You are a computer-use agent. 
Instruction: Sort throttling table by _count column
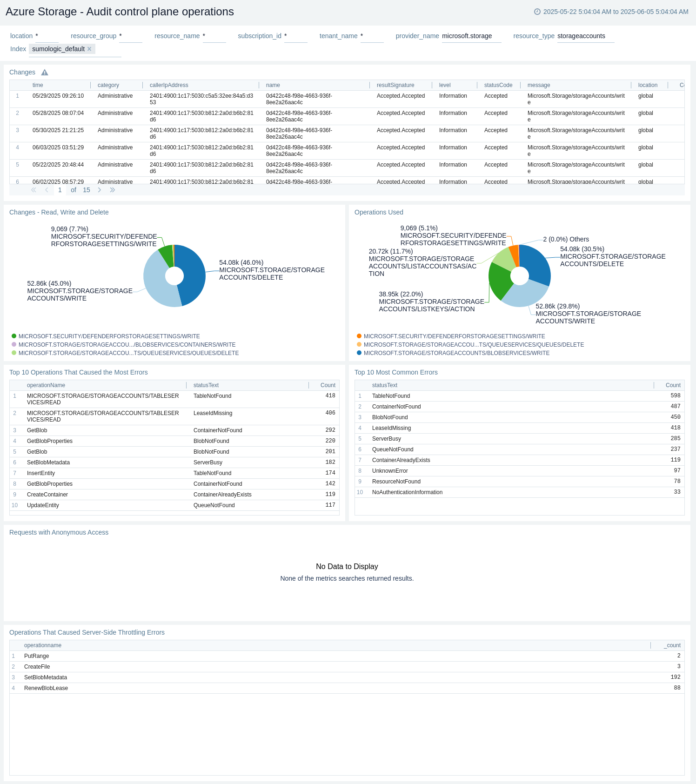(x=672, y=645)
